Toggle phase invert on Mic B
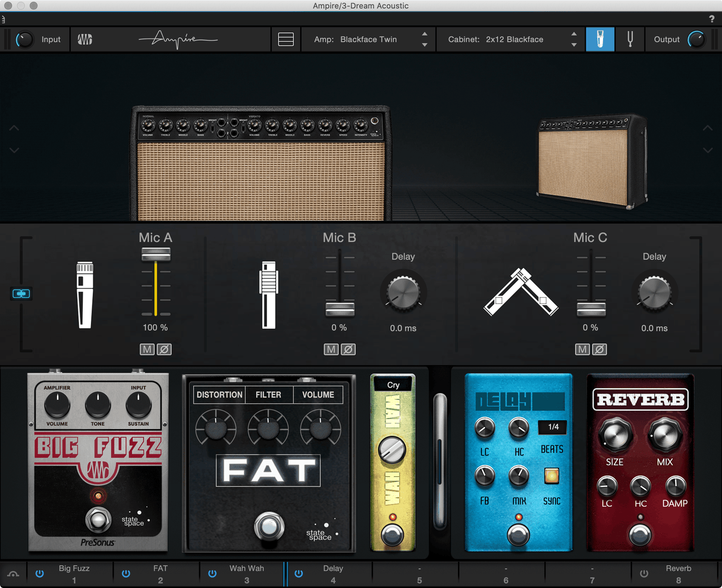The width and height of the screenshot is (722, 588). click(x=349, y=349)
